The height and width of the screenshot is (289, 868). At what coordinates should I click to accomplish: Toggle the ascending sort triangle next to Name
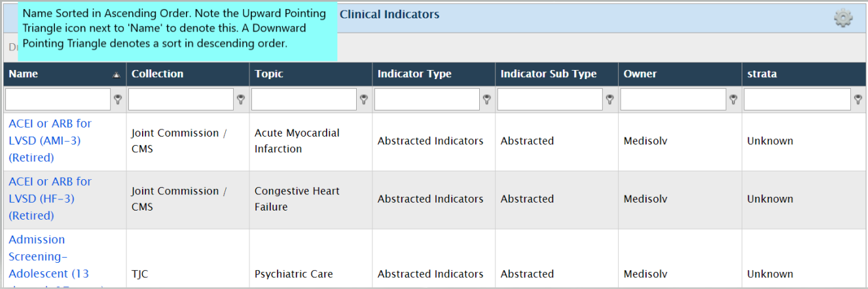(116, 75)
